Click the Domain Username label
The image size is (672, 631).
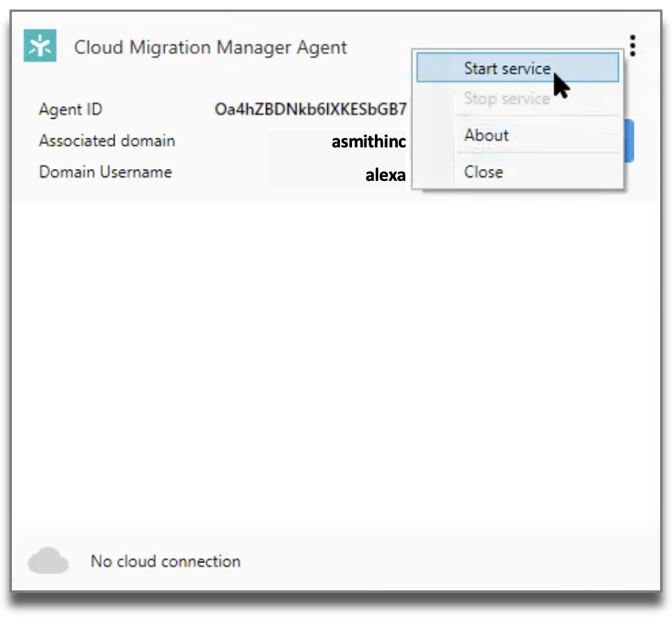click(105, 172)
